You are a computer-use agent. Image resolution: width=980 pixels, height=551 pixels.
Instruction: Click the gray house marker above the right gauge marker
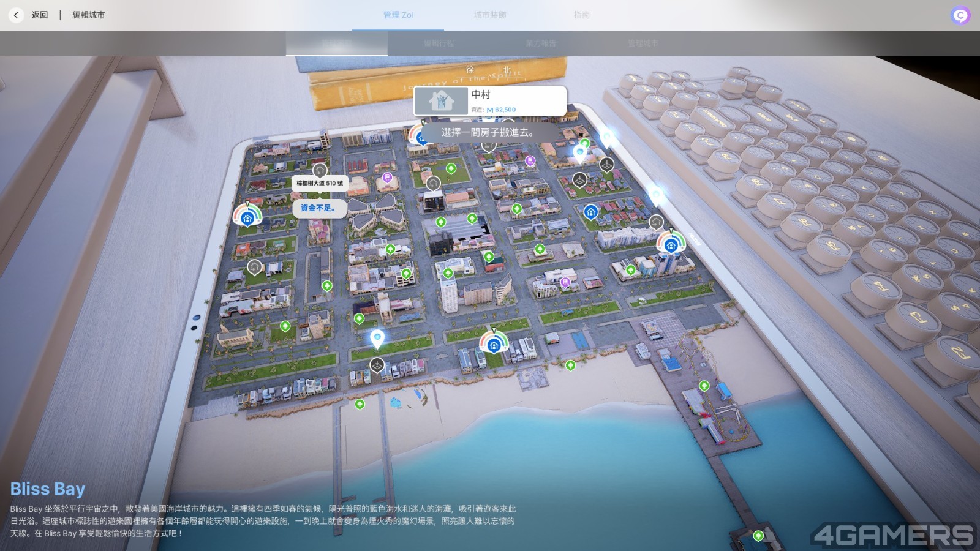(656, 222)
